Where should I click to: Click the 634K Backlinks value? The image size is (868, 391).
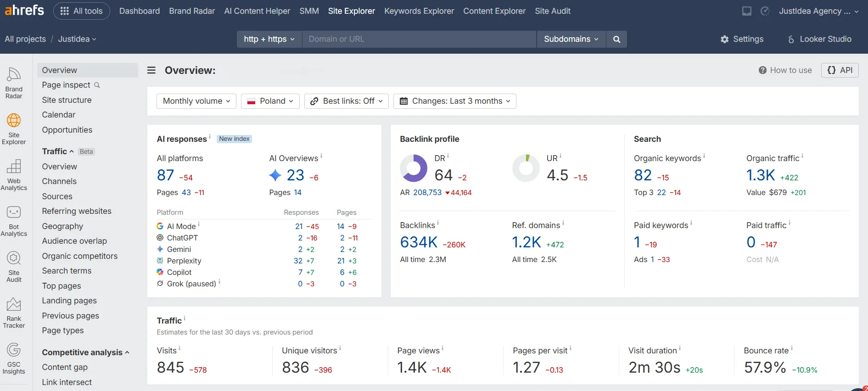[x=419, y=242]
